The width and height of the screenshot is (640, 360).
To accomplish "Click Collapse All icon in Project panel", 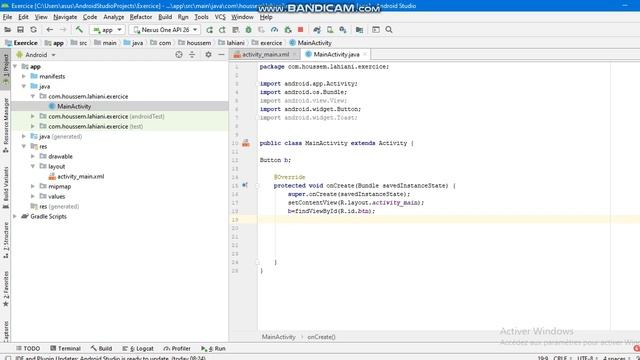I will point(192,55).
